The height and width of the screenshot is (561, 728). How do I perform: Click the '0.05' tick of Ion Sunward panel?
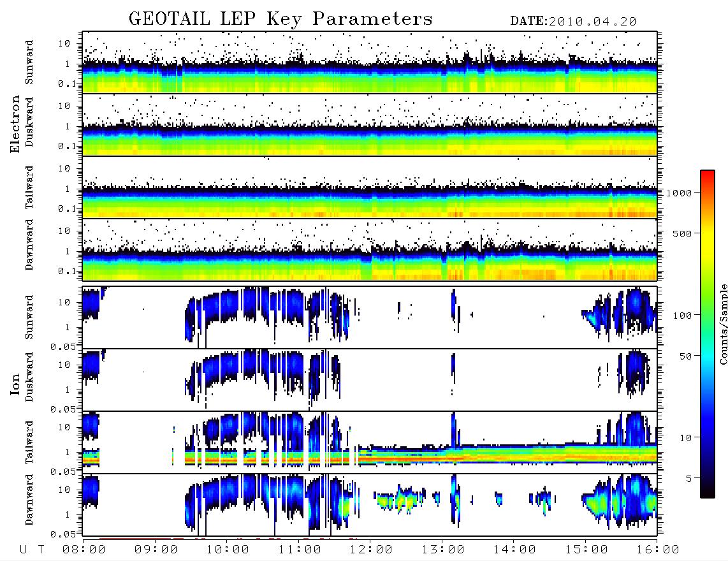(x=63, y=347)
